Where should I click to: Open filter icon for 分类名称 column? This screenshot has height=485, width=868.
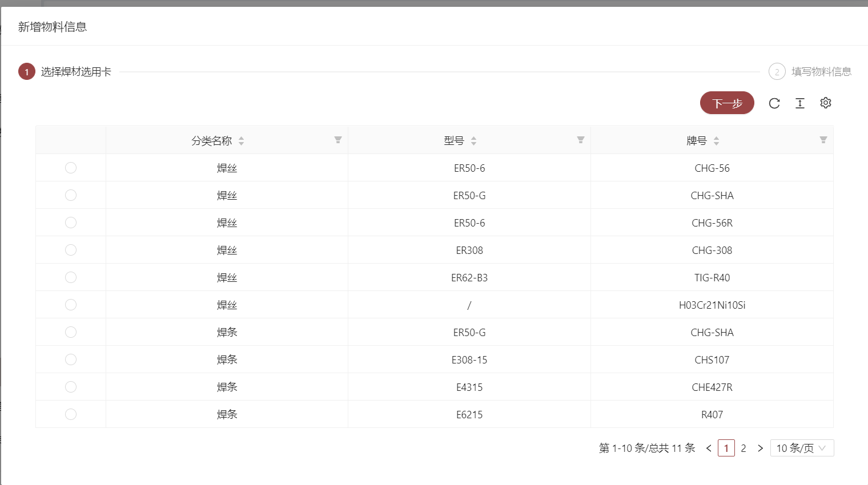coord(338,140)
